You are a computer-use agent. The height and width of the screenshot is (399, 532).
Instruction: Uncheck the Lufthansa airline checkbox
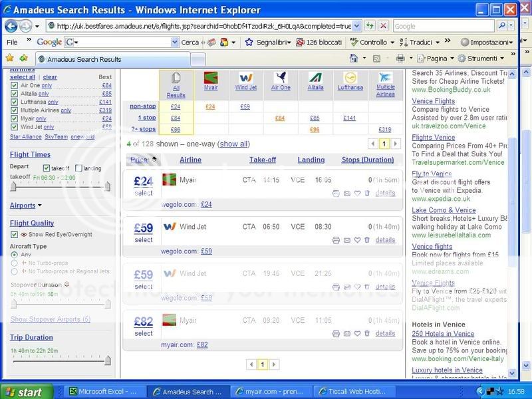tap(14, 102)
